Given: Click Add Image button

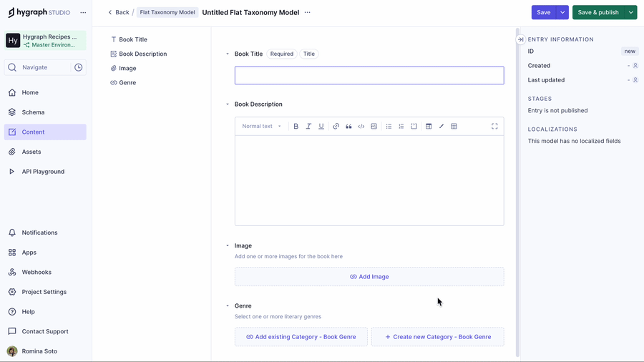Looking at the screenshot, I should coord(369,277).
